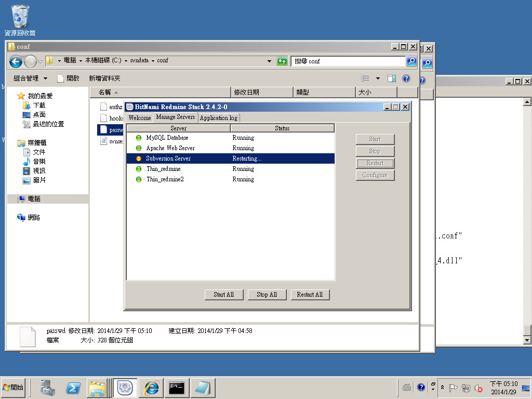Sort by 類型 column header
532x399 pixels.
324,92
